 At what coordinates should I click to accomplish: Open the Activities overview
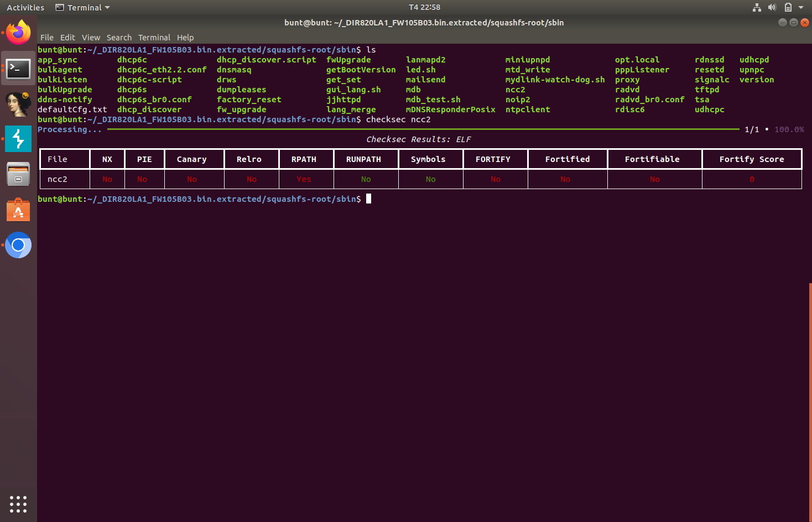point(25,7)
